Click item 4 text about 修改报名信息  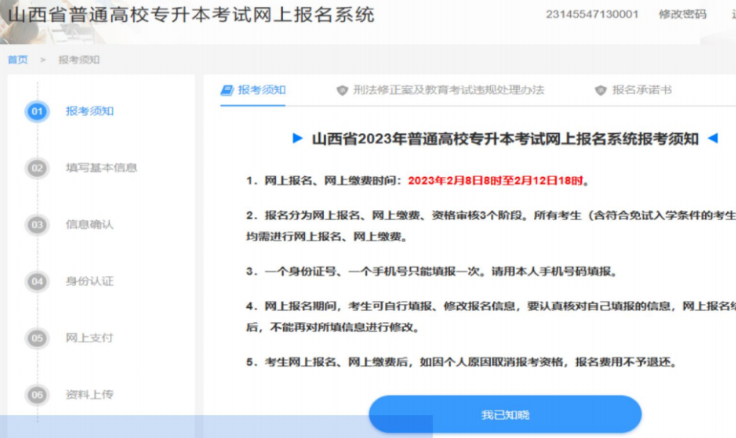coord(491,316)
